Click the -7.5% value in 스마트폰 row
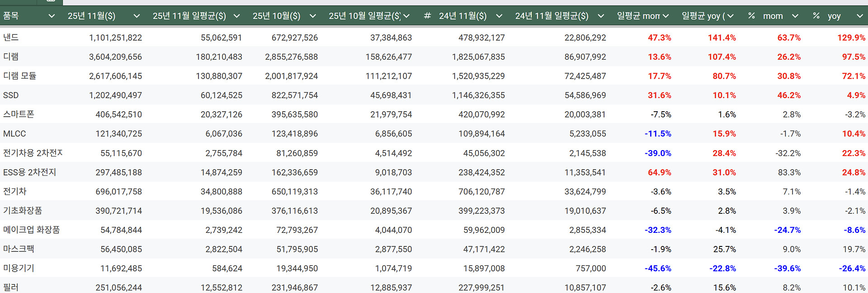The width and height of the screenshot is (868, 293). click(x=661, y=114)
